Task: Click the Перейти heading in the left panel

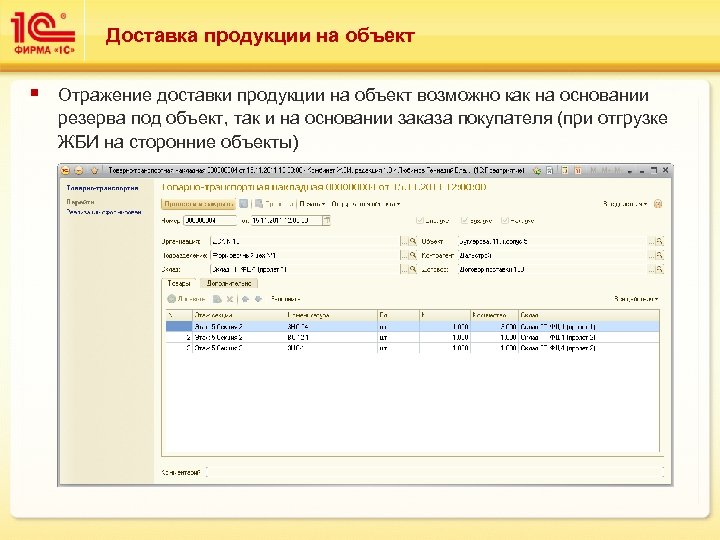Action: [80, 202]
